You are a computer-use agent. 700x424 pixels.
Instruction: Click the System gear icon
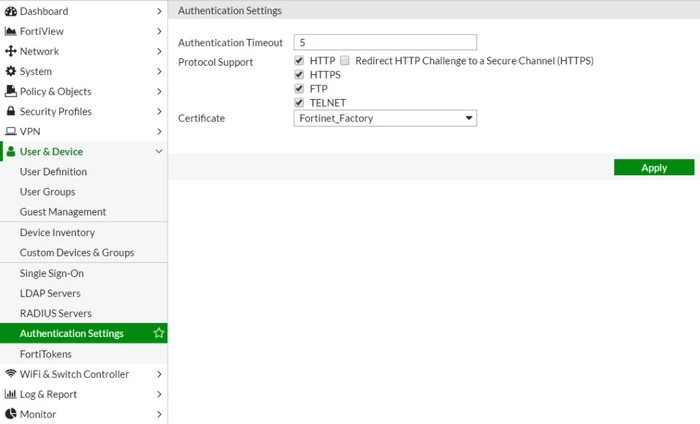click(x=11, y=71)
